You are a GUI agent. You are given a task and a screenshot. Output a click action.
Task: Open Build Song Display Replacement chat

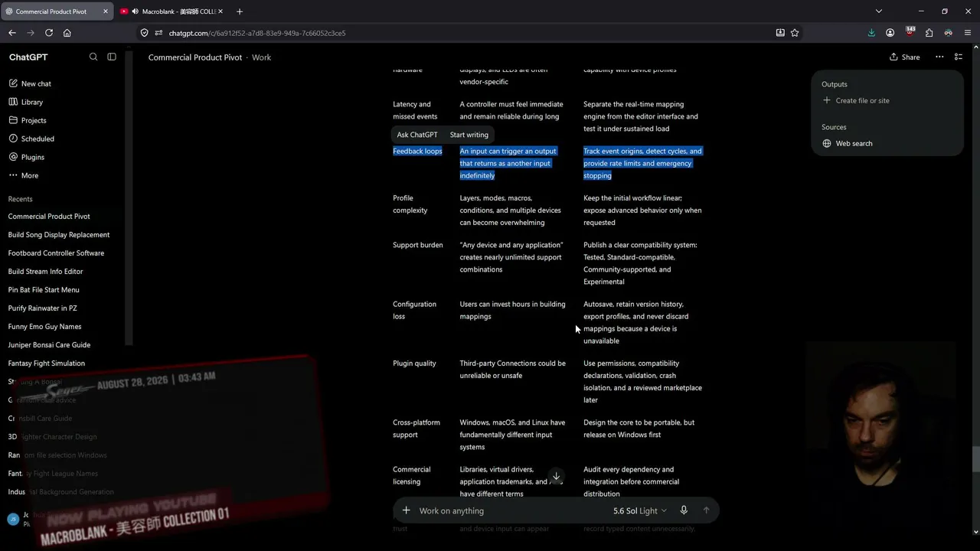coord(59,235)
